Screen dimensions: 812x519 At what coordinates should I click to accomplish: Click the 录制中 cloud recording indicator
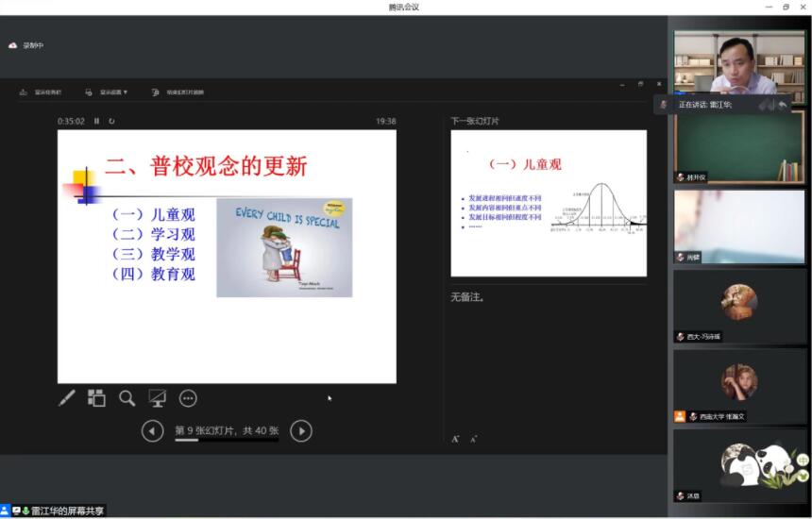26,45
